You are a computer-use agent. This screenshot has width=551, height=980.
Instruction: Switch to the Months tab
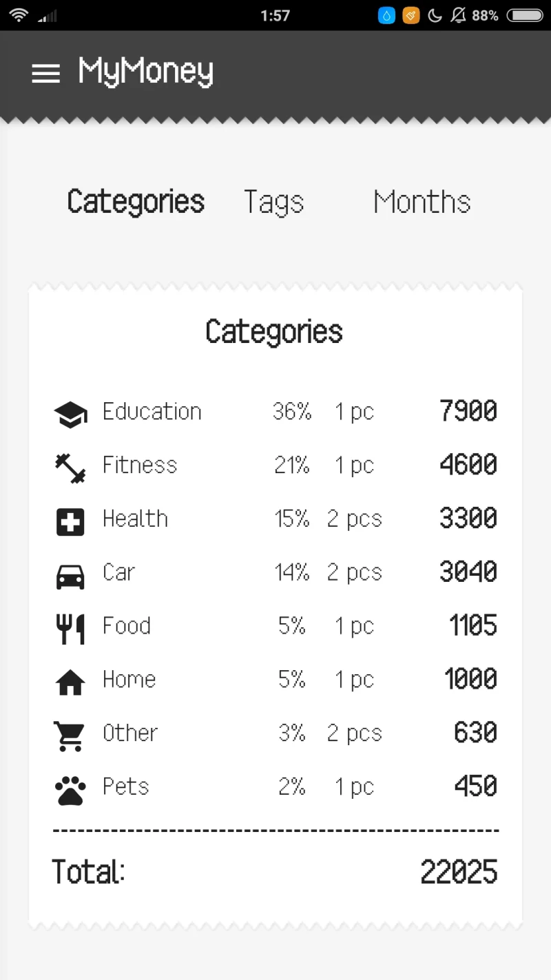click(x=422, y=202)
